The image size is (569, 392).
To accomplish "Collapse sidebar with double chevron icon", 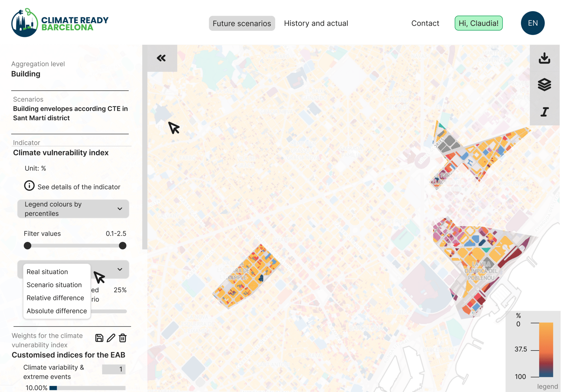I will pyautogui.click(x=161, y=58).
